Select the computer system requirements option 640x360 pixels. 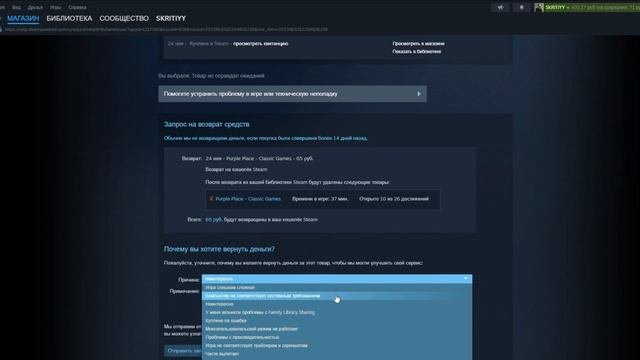337,296
